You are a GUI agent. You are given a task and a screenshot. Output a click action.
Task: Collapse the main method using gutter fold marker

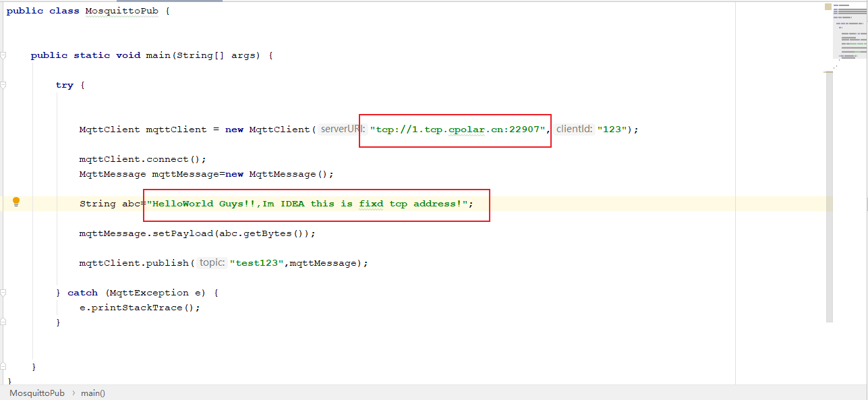pyautogui.click(x=3, y=55)
